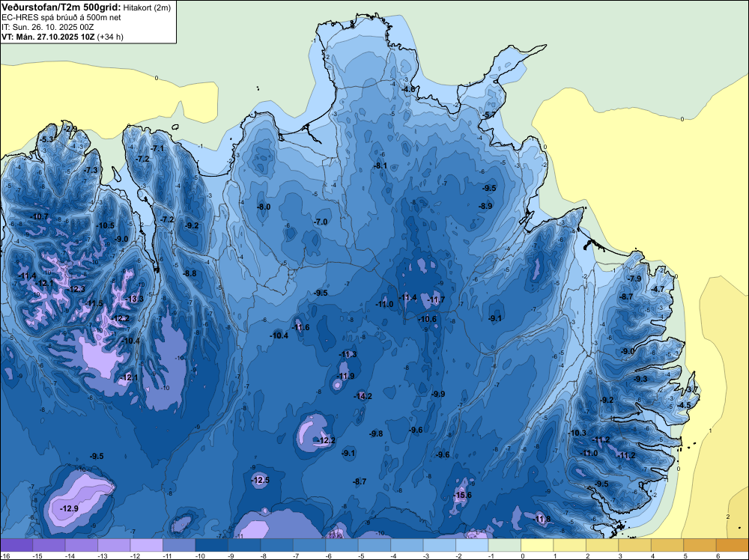
Task: Select the -10.6 temperature value
Action: pos(427,320)
